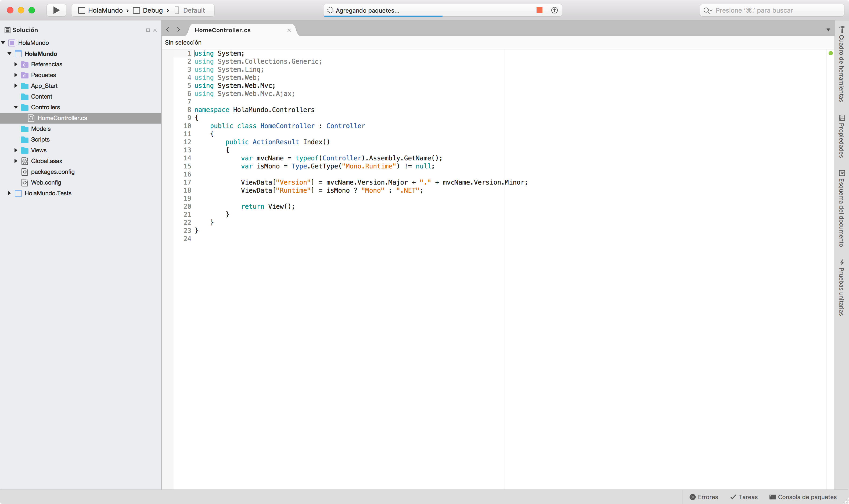Switch to the HomeController.cs tab

(x=222, y=30)
